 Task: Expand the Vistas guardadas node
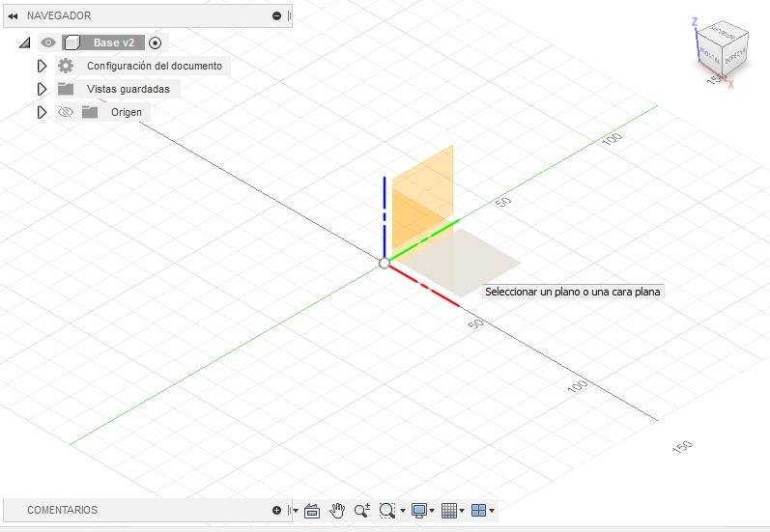[43, 89]
